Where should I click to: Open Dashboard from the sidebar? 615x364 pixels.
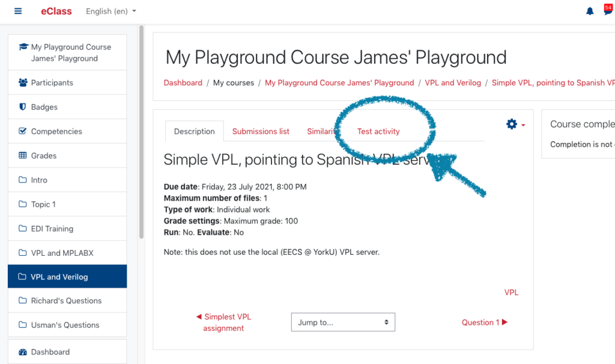click(67, 352)
